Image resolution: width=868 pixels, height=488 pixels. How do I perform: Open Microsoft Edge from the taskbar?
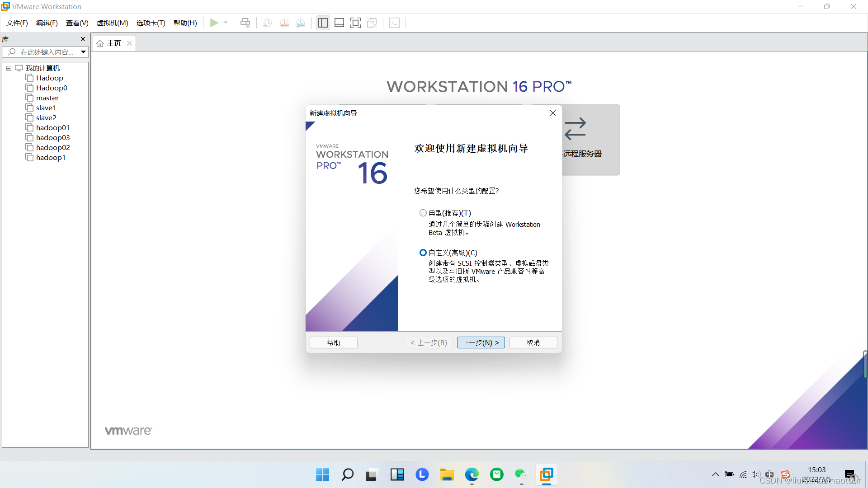pyautogui.click(x=472, y=474)
